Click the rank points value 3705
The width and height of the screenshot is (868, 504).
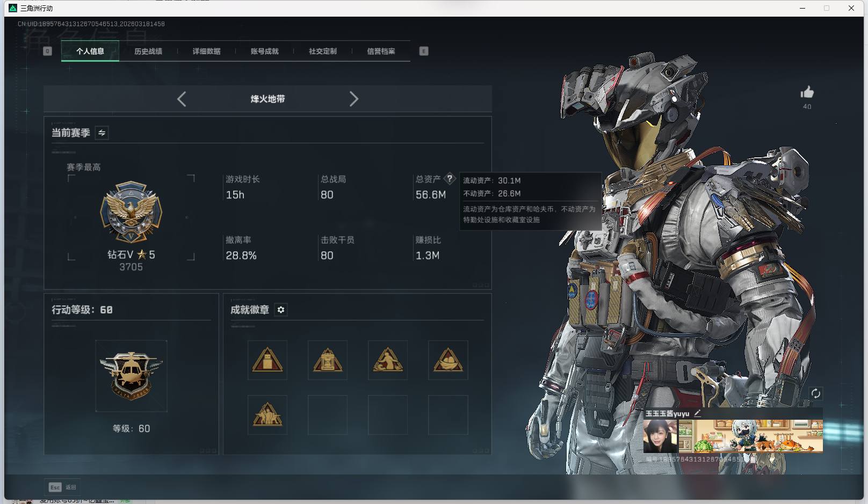pyautogui.click(x=131, y=267)
